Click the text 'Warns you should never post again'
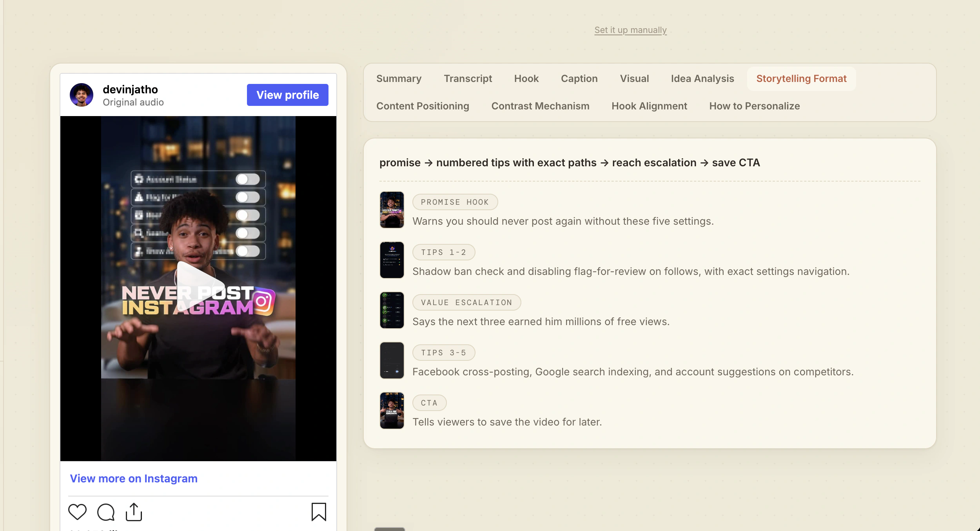Screen dimensions: 980x531 click(497, 221)
